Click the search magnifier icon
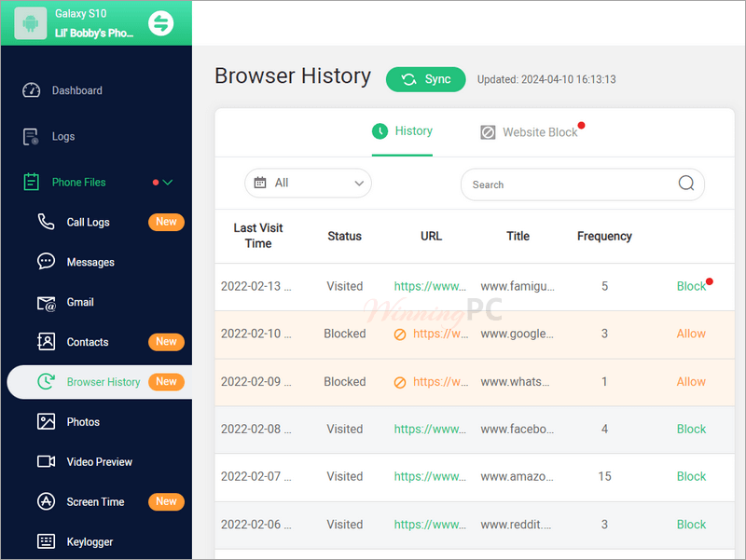Image resolution: width=746 pixels, height=560 pixels. point(686,183)
